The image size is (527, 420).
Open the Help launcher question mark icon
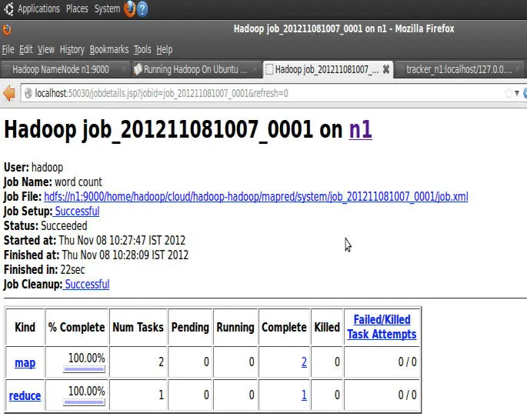pos(142,9)
